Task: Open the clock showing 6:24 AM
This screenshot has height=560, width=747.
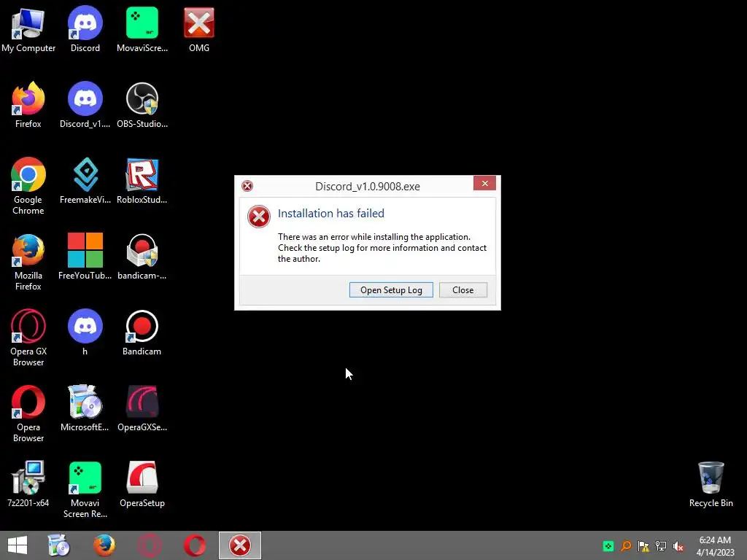Action: 715,546
